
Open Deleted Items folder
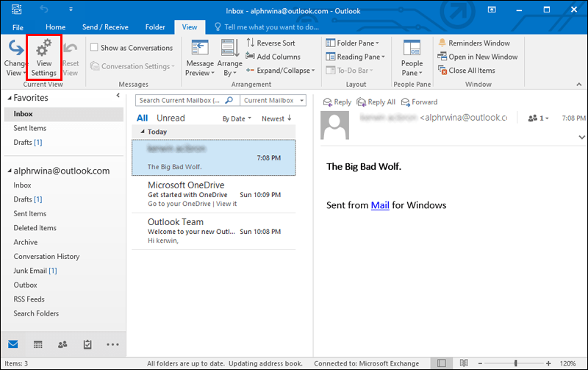click(35, 228)
